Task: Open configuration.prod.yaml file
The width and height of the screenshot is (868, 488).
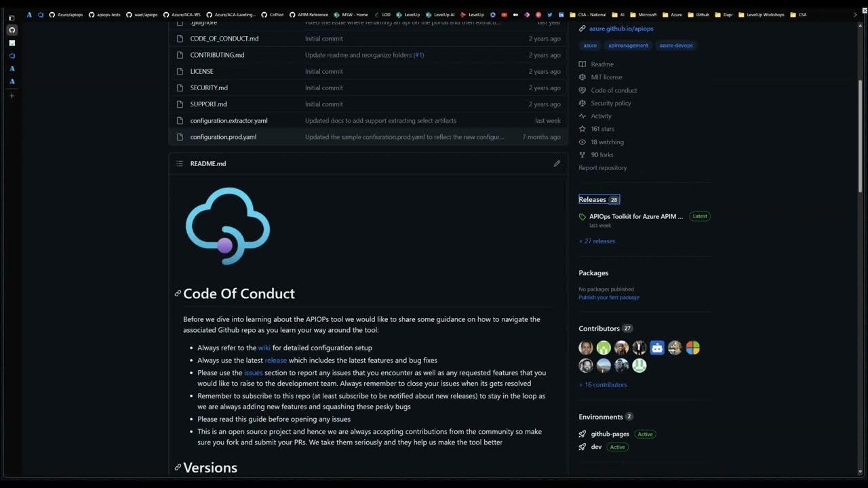Action: tap(223, 137)
